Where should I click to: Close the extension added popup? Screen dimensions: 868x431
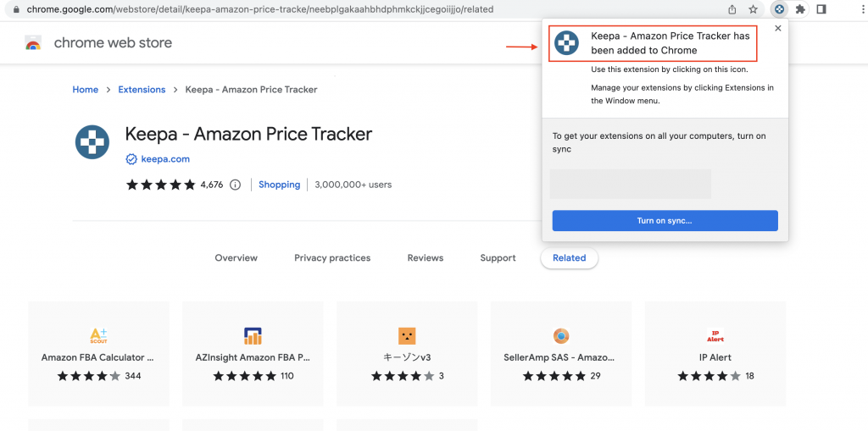point(777,29)
